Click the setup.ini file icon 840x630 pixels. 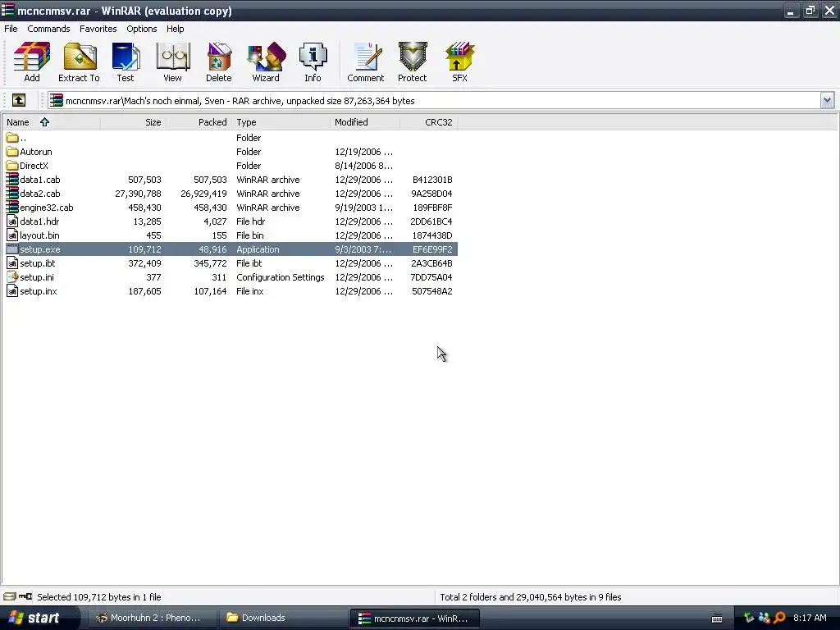click(x=11, y=277)
